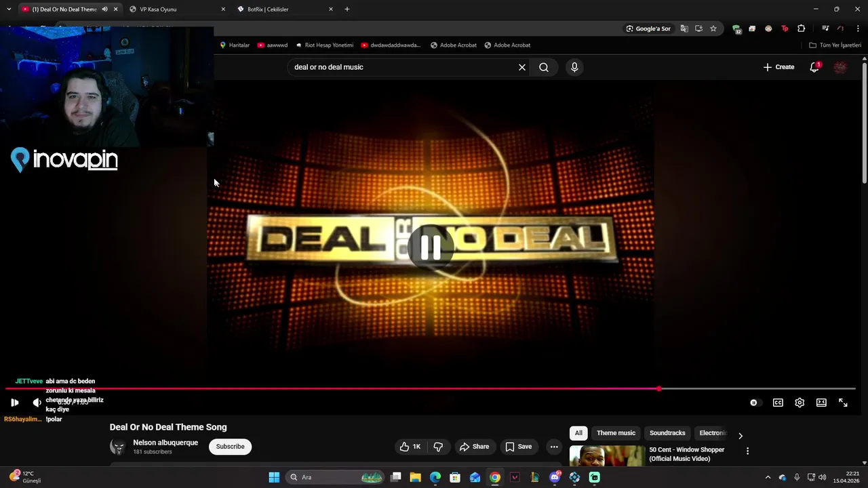Click the Create button

click(778, 67)
